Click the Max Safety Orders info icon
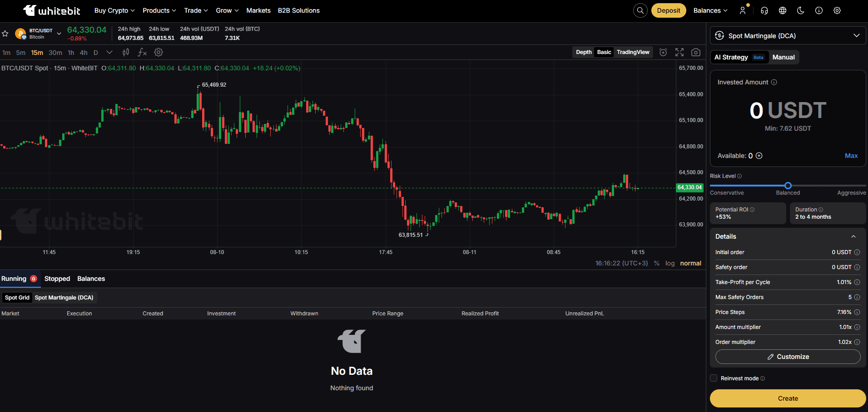 (857, 297)
